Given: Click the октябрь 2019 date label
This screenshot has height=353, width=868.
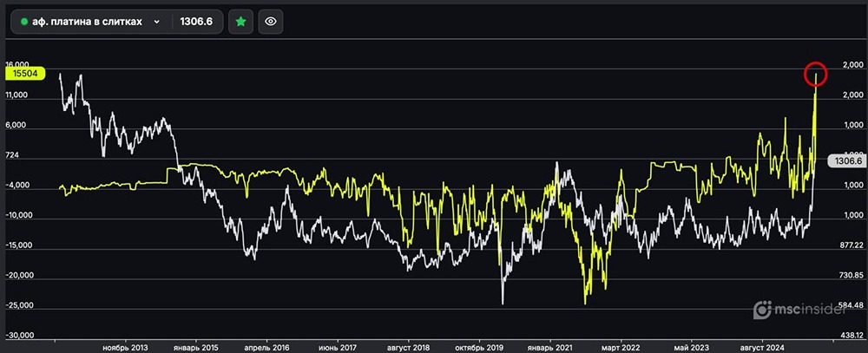Looking at the screenshot, I should point(479,348).
